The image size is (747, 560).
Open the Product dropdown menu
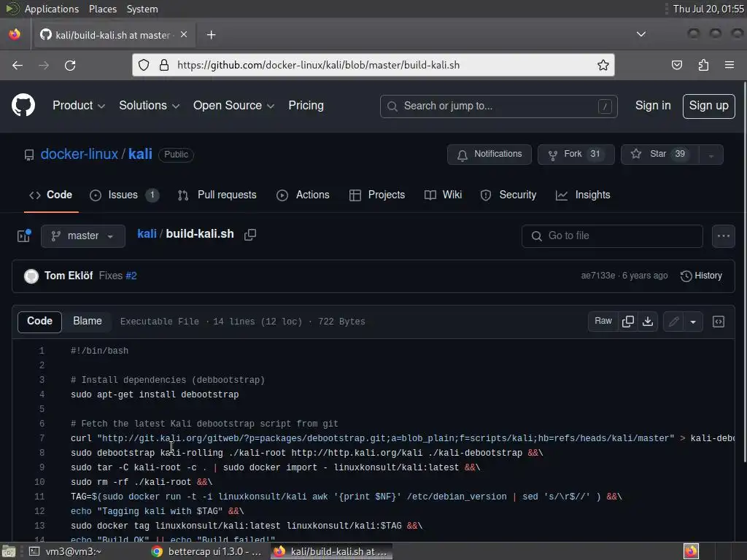pos(79,105)
